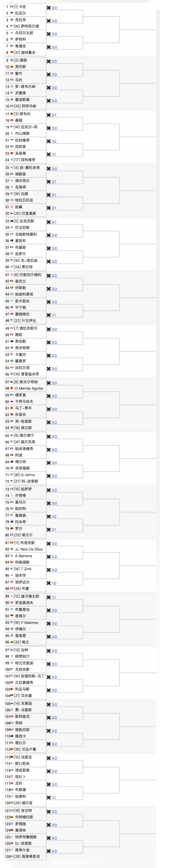
Task: Click 0:0 score for 丹尼尔太郎 vs 萨奇科
Action: (54, 34)
